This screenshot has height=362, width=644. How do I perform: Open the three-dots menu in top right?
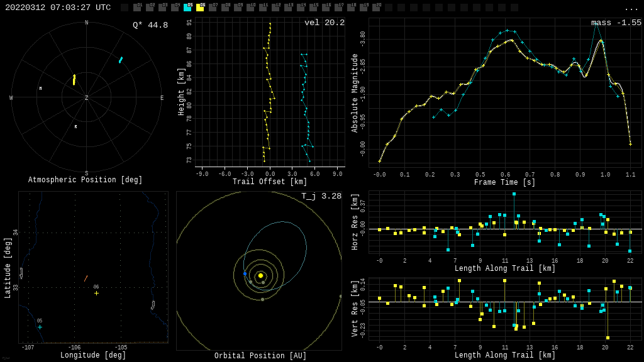tap(631, 8)
